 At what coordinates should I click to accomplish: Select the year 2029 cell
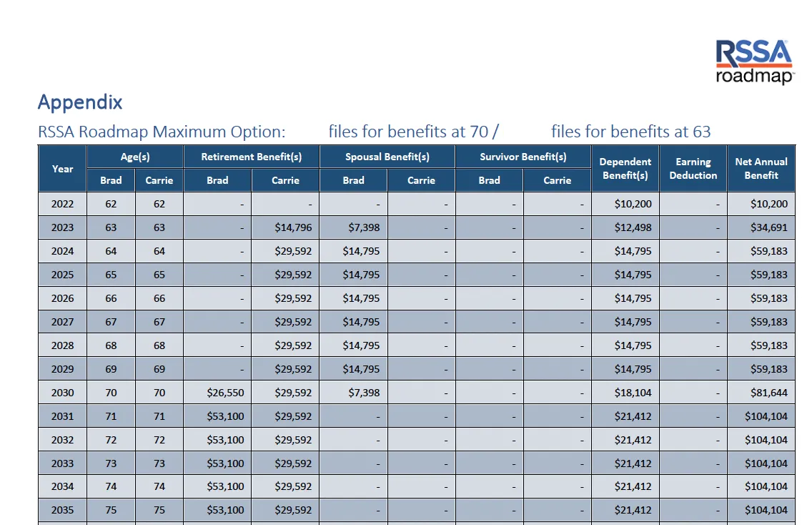[62, 369]
